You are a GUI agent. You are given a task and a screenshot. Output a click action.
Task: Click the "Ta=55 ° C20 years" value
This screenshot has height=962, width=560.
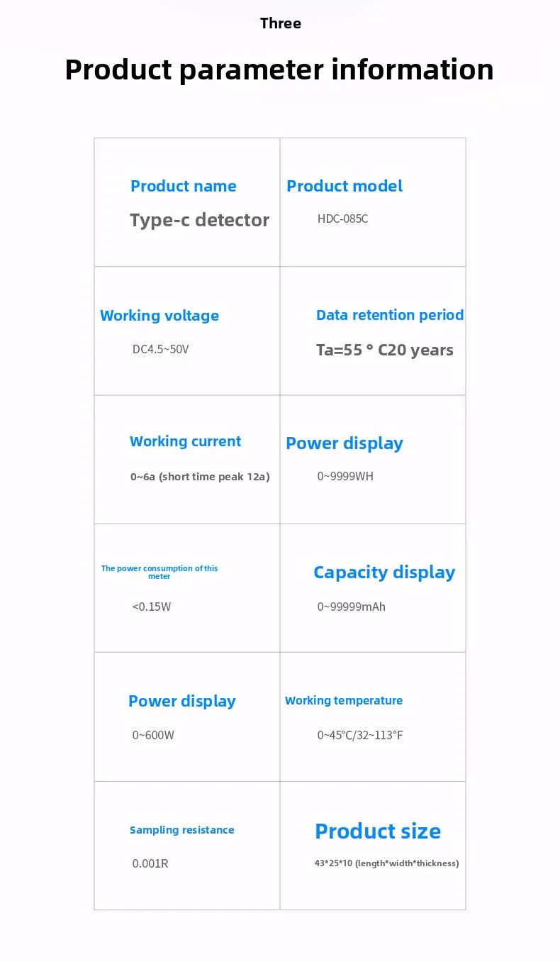(384, 350)
